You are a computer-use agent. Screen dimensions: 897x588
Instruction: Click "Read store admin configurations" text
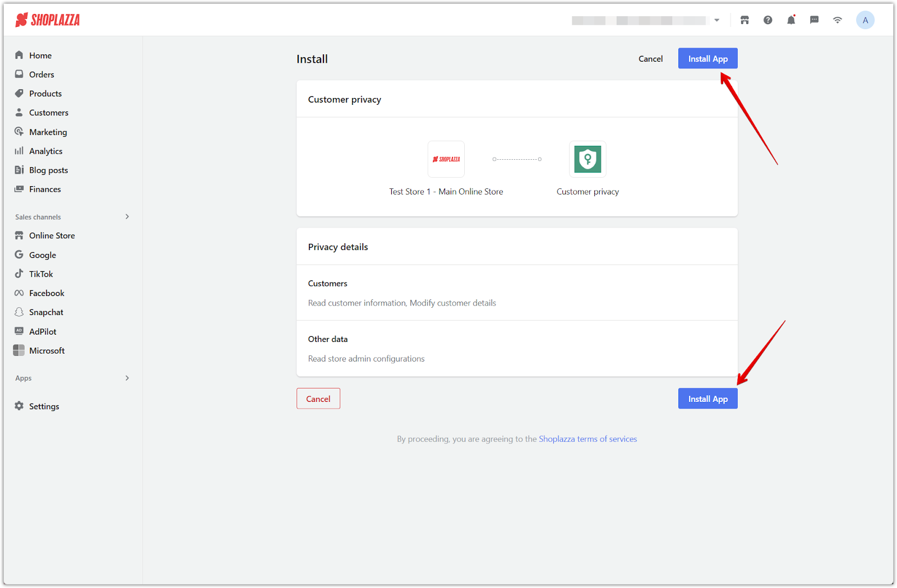366,359
